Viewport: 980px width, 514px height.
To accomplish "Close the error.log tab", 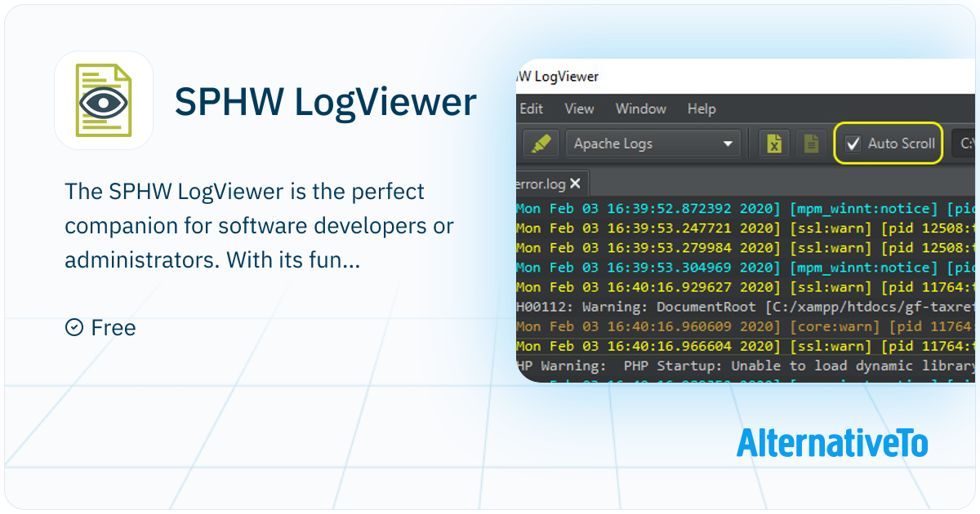I will 575,183.
